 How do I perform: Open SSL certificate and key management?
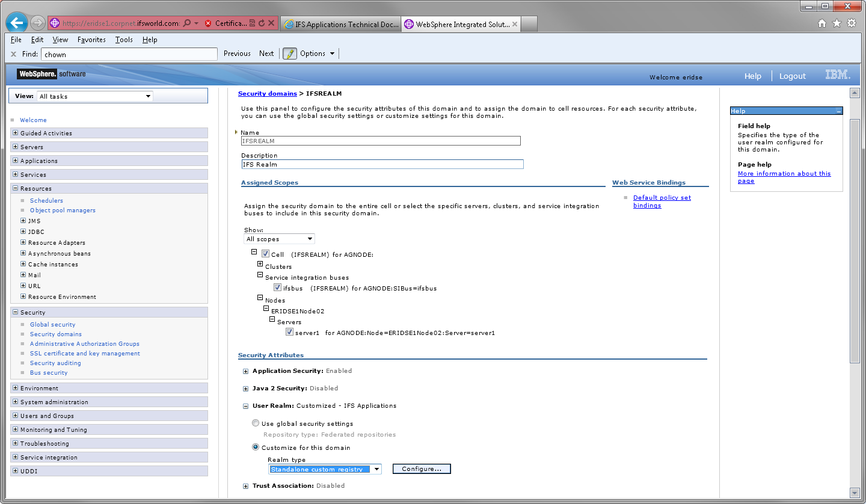(85, 354)
